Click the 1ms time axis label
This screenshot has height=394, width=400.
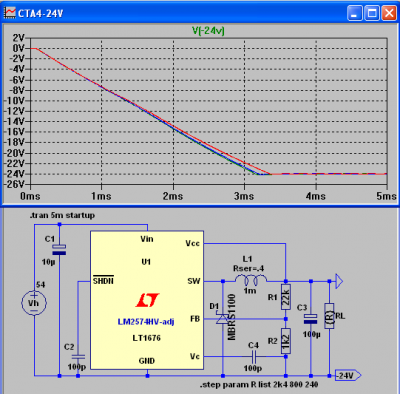click(x=101, y=196)
